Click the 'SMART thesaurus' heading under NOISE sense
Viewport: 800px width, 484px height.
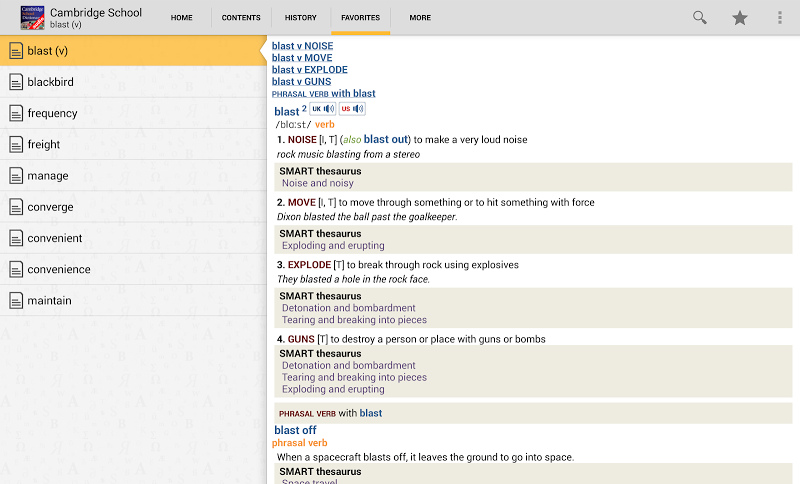click(x=320, y=171)
